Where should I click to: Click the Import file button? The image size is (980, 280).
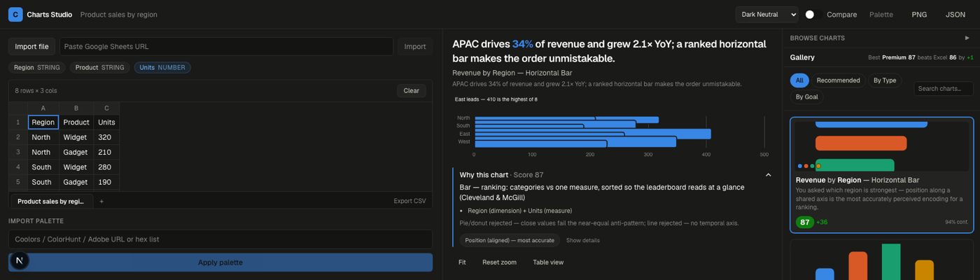(31, 46)
